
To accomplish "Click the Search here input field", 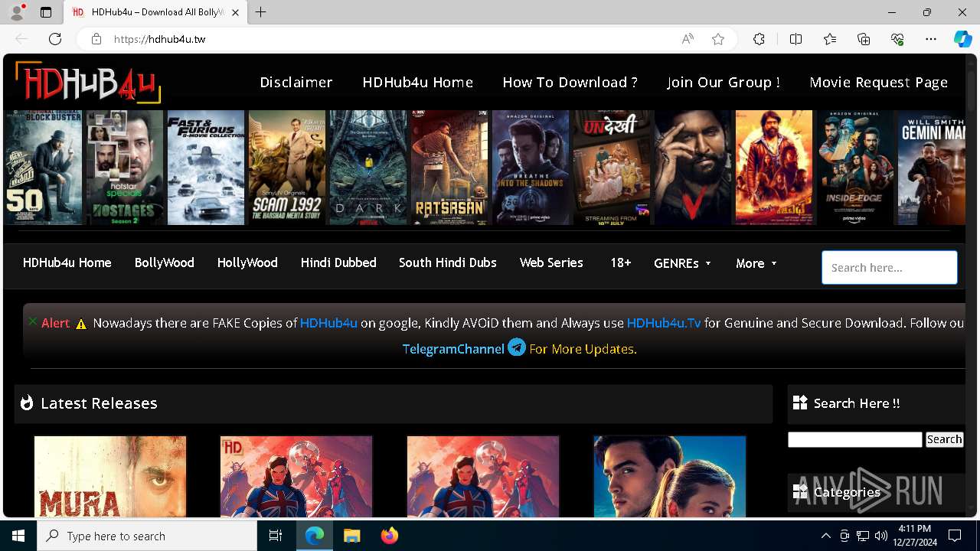I will pos(890,268).
